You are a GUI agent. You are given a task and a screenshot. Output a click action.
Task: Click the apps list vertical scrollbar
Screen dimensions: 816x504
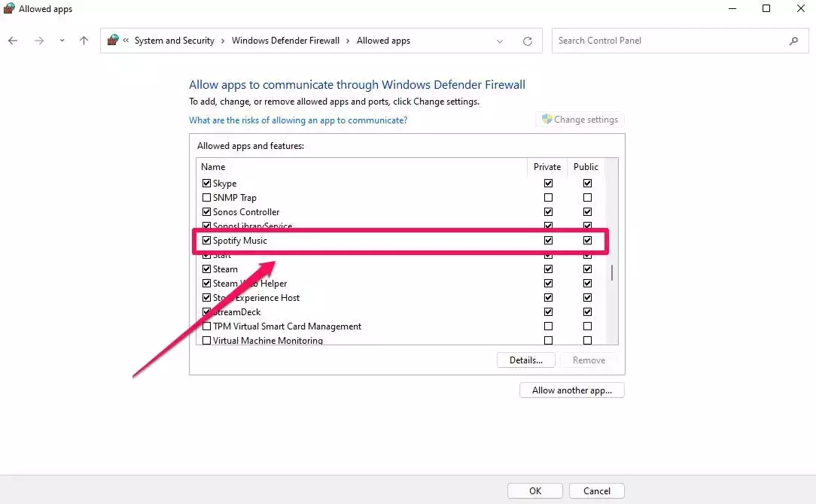611,272
